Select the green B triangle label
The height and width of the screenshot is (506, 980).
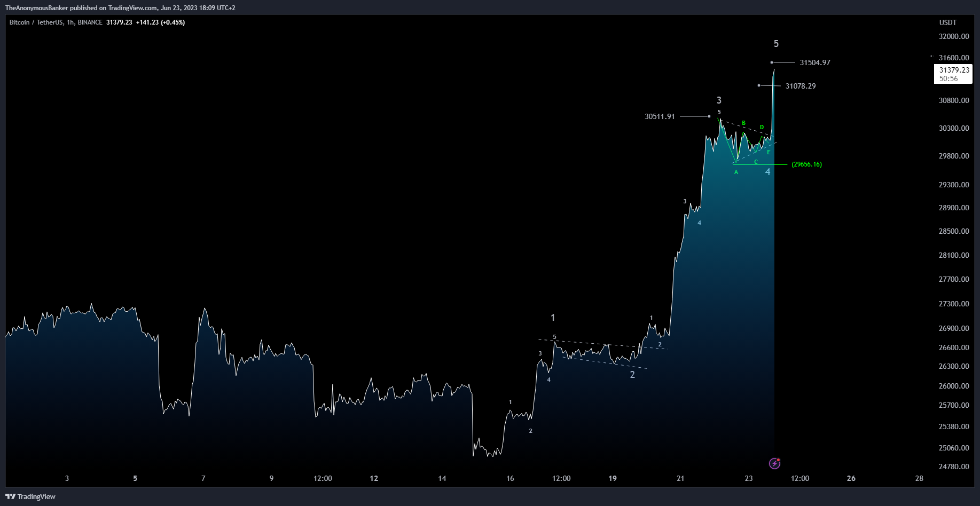[743, 123]
